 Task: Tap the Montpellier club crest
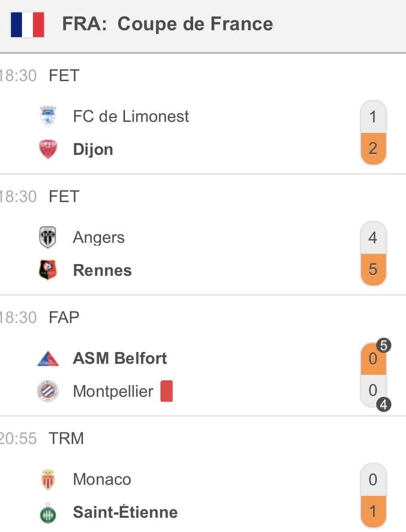pyautogui.click(x=48, y=391)
